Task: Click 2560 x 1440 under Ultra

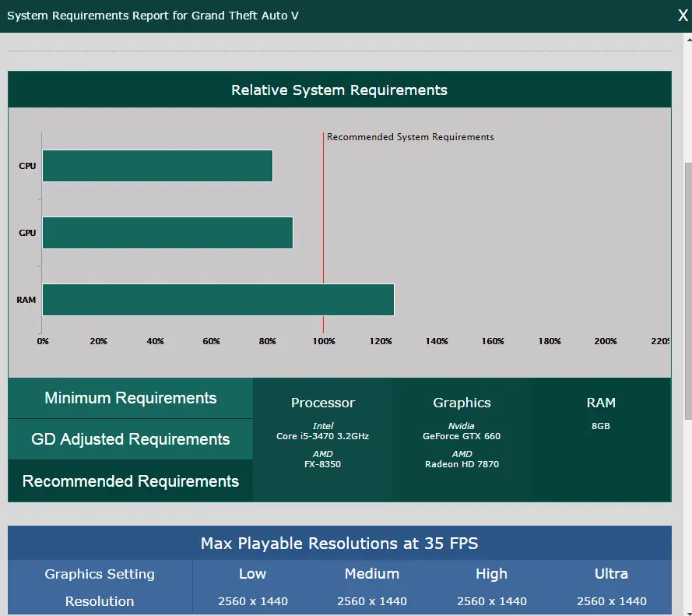Action: click(x=611, y=601)
